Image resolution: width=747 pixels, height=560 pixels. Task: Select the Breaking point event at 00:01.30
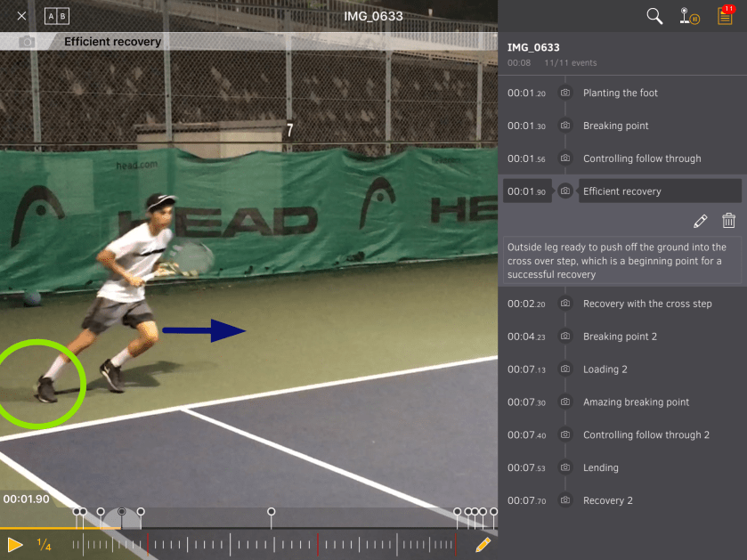click(615, 126)
